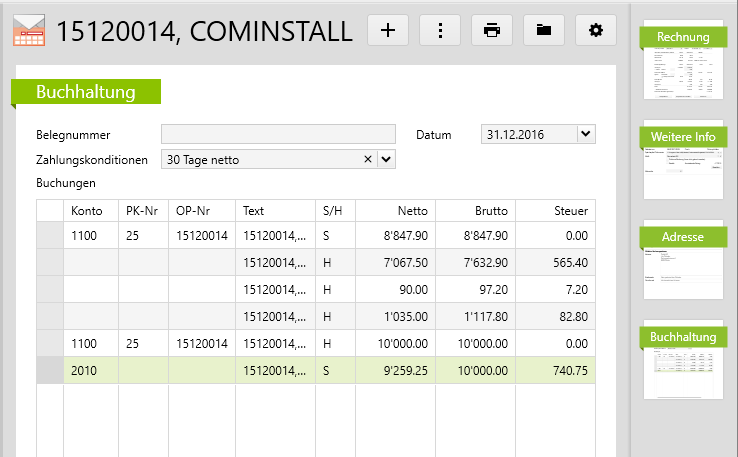Click the invoice calendar icon beside title

click(29, 31)
